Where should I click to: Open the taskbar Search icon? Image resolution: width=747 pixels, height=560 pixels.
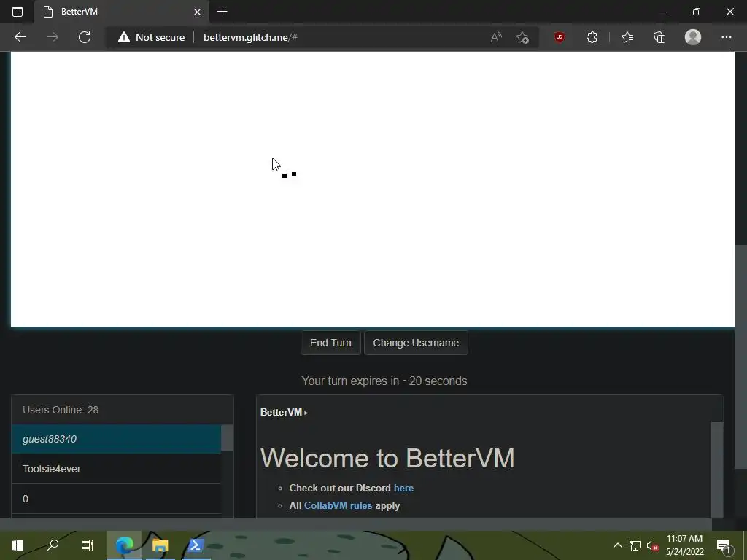(53, 545)
